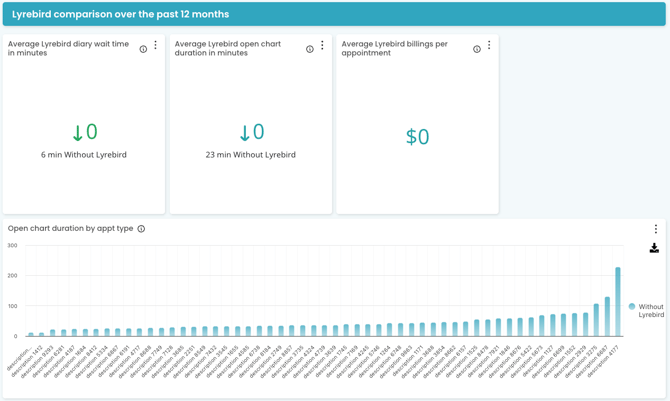
Task: Click the y-axis label 300
Action: (x=12, y=245)
